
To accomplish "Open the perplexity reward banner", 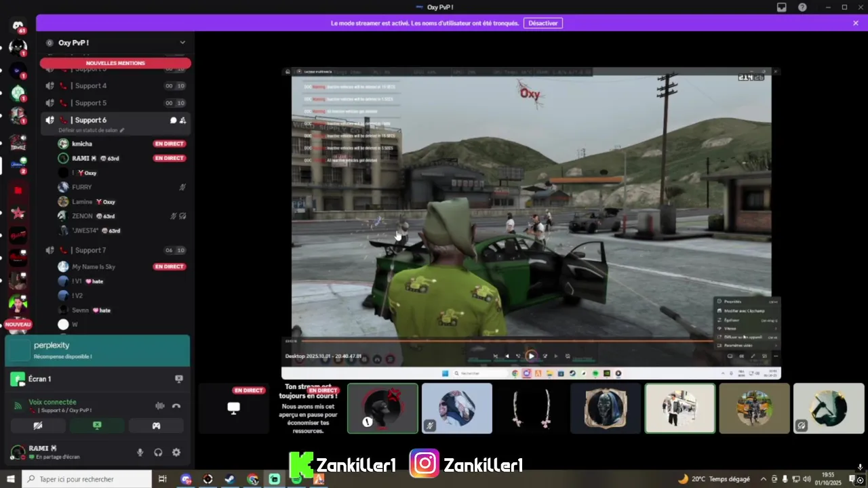I will [98, 350].
